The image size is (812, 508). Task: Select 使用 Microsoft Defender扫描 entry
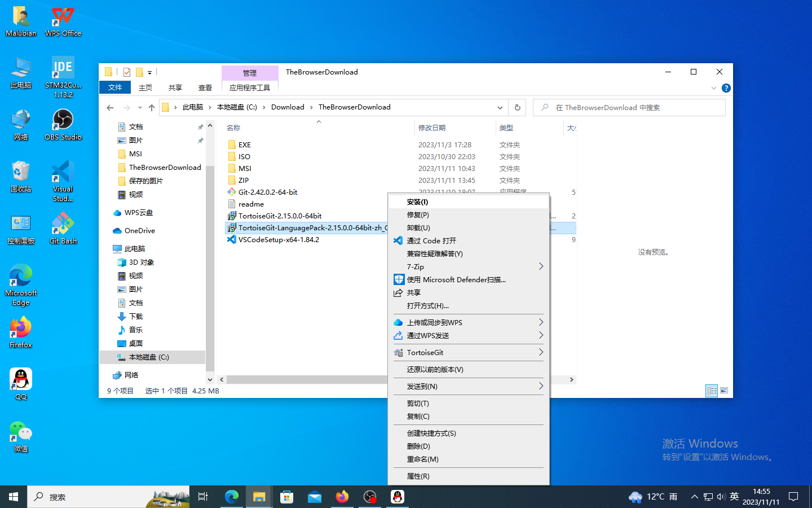click(469, 280)
